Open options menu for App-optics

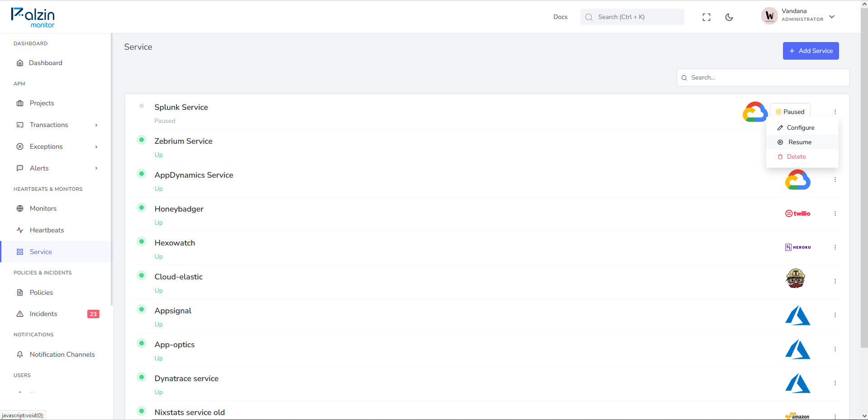[x=835, y=349]
